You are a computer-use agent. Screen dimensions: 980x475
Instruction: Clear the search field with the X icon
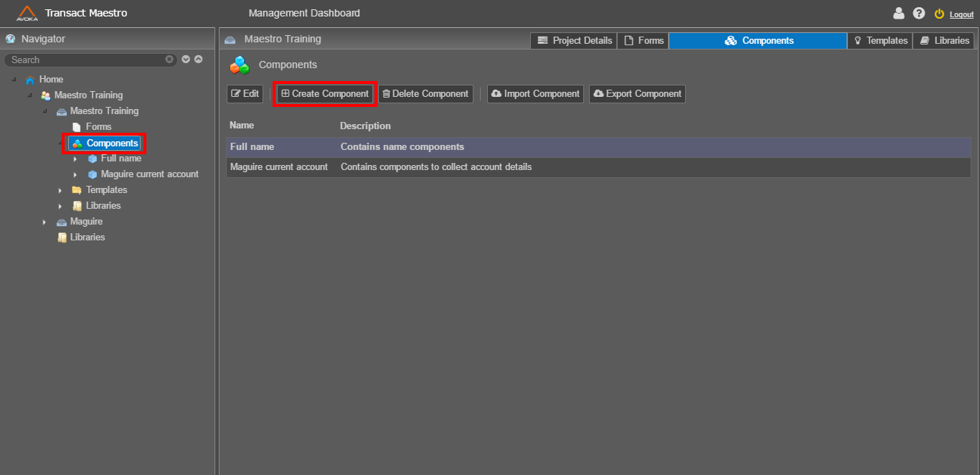(x=169, y=60)
